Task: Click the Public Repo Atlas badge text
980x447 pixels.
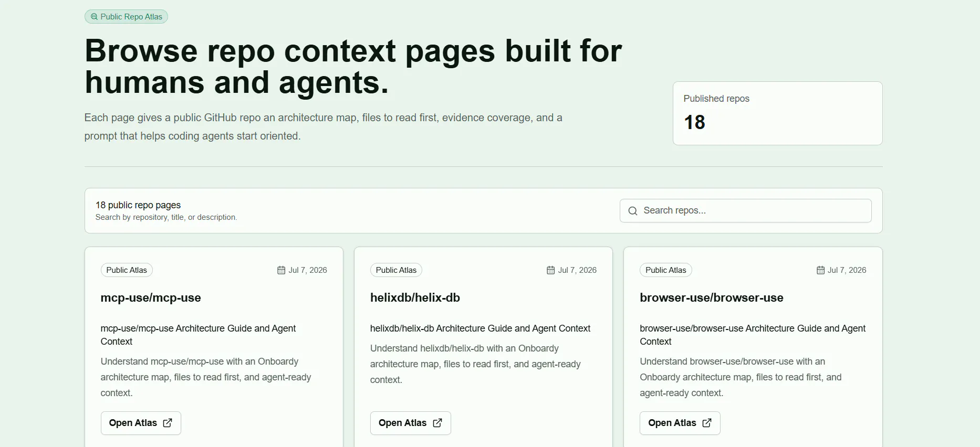Action: coord(131,17)
